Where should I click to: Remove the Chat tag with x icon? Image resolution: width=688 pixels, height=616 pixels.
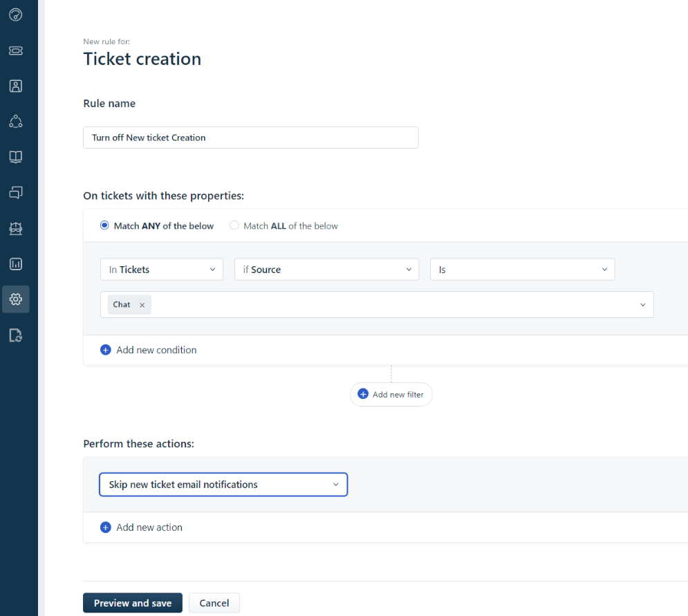(142, 305)
